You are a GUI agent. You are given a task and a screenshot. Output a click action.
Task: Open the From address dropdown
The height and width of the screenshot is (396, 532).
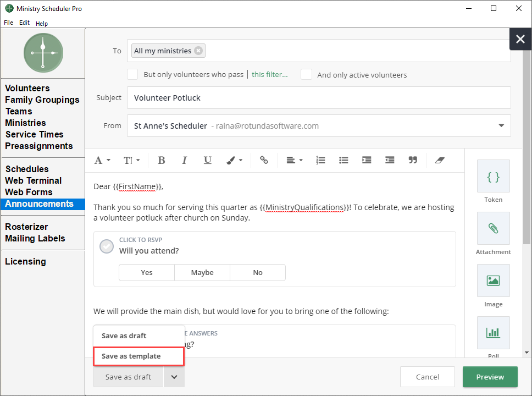[501, 125]
